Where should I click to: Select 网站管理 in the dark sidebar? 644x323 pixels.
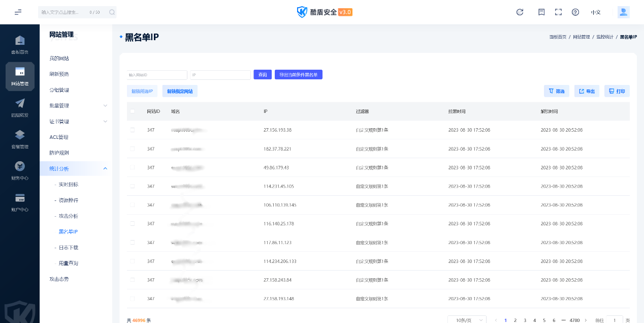click(x=20, y=76)
